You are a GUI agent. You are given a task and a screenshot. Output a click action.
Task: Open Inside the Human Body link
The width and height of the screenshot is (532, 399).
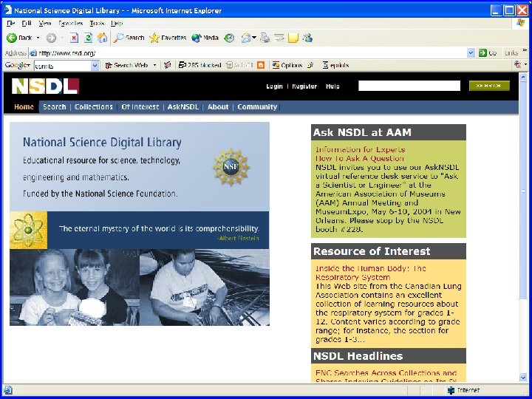coord(370,273)
